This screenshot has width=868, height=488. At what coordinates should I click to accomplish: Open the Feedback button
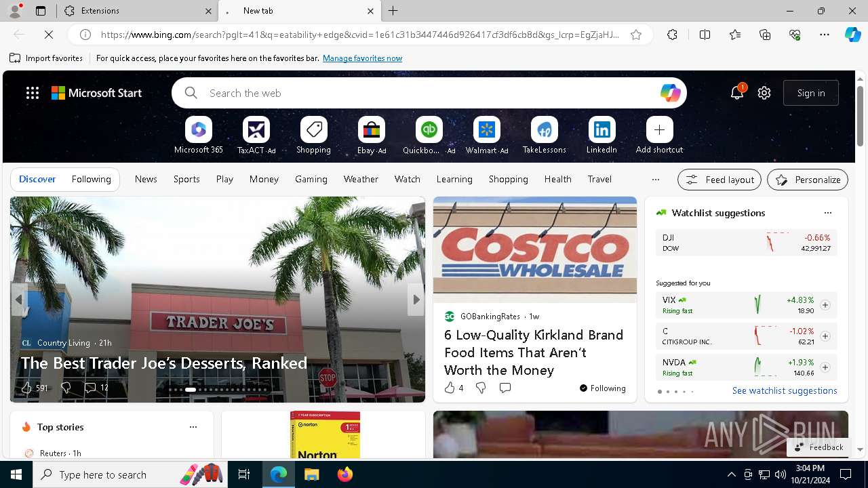click(818, 447)
